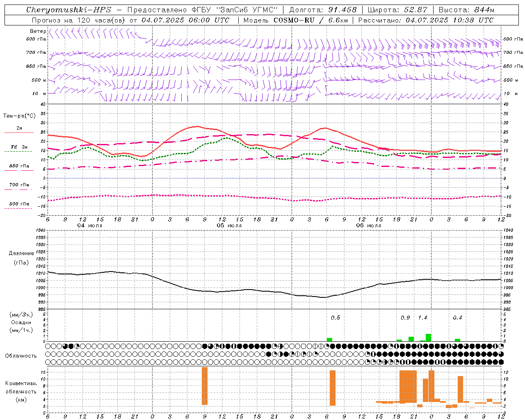Click the "Конвективн." convective cloud label

coord(21,383)
